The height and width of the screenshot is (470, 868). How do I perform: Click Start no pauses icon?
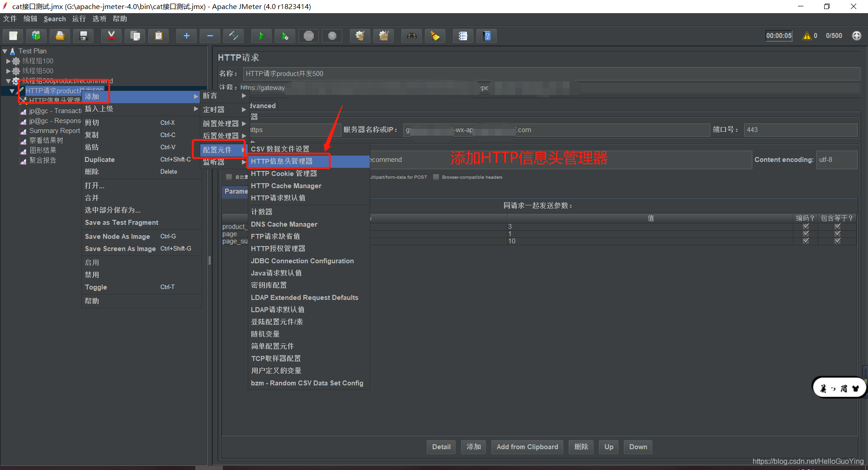[285, 36]
